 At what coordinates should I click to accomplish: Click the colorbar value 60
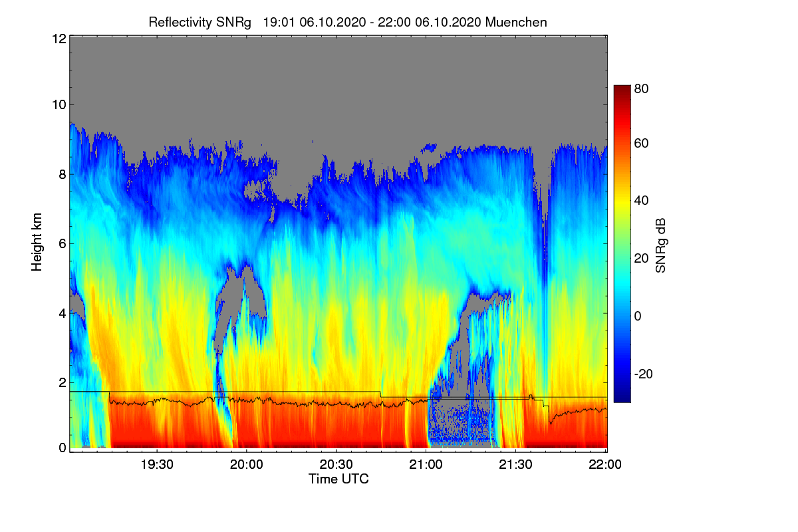pos(642,144)
